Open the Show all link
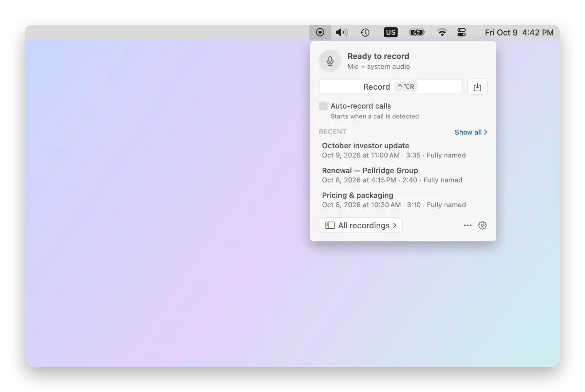 (x=471, y=132)
